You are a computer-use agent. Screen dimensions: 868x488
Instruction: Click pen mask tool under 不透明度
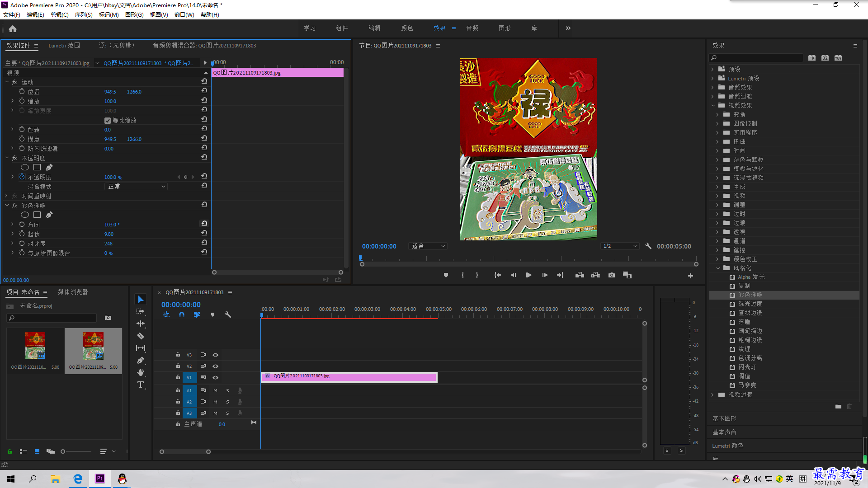coord(49,167)
